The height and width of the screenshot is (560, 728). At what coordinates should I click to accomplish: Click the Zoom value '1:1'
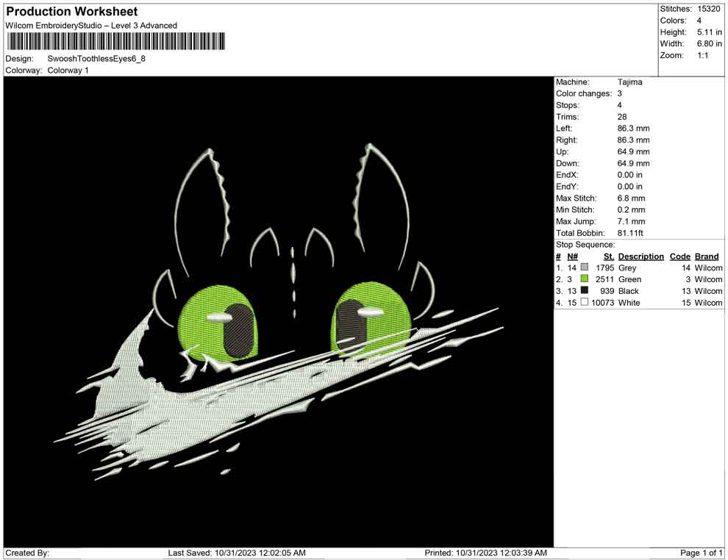pos(702,55)
